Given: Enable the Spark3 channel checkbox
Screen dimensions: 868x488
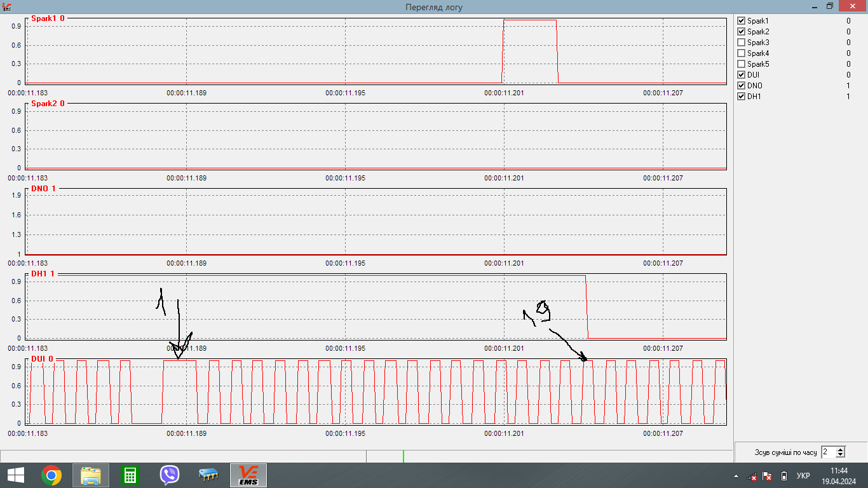Looking at the screenshot, I should point(741,43).
